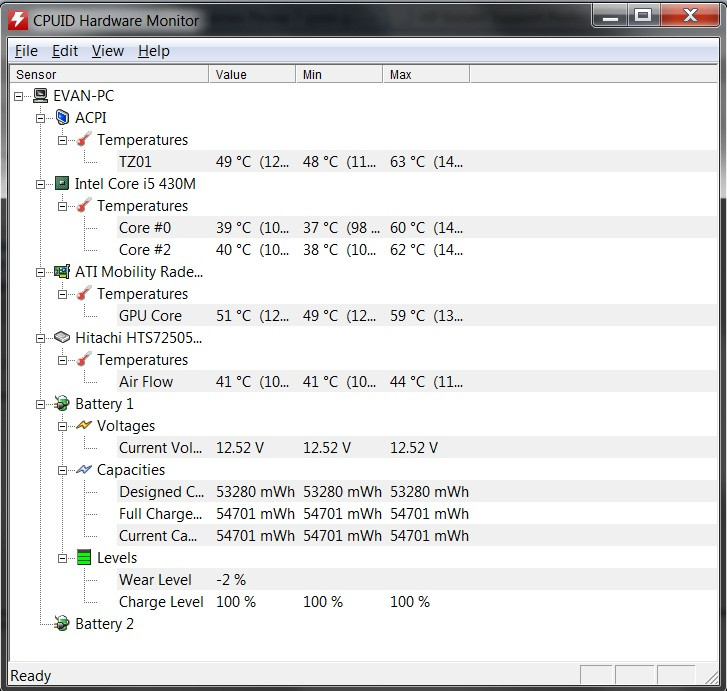Select the Current Vol... voltage row
The width and height of the screenshot is (727, 691).
(417, 448)
